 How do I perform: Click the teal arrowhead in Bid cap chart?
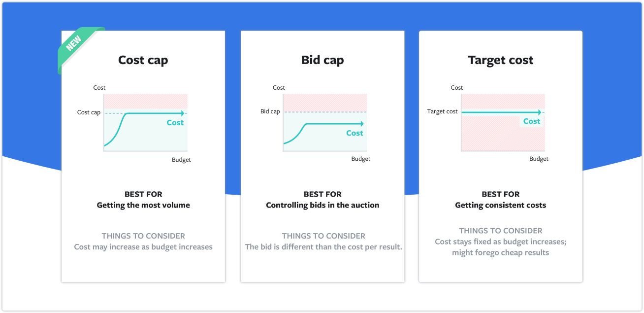point(362,124)
